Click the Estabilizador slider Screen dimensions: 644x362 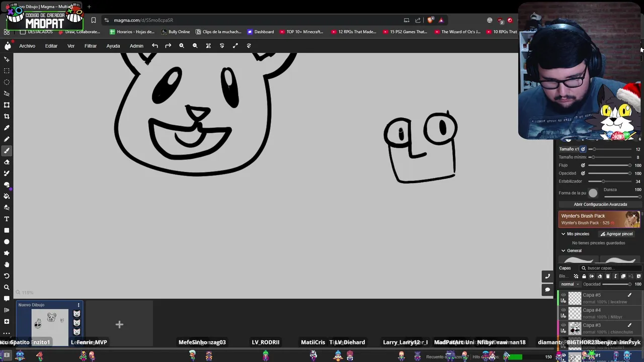[609, 181]
